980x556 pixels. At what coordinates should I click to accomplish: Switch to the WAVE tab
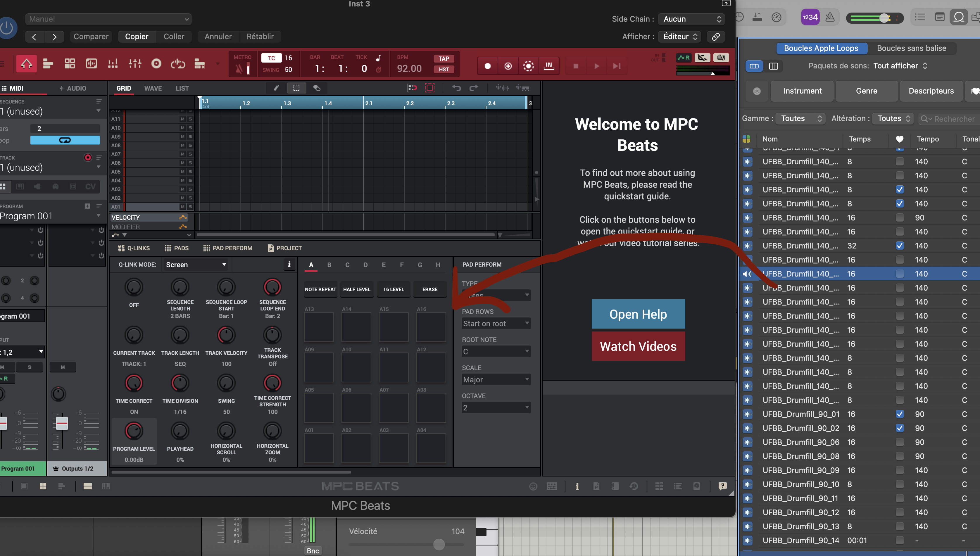pyautogui.click(x=153, y=88)
